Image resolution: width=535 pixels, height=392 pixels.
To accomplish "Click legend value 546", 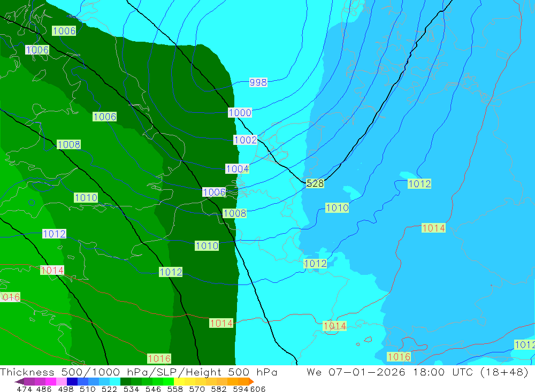I will pos(153,389).
